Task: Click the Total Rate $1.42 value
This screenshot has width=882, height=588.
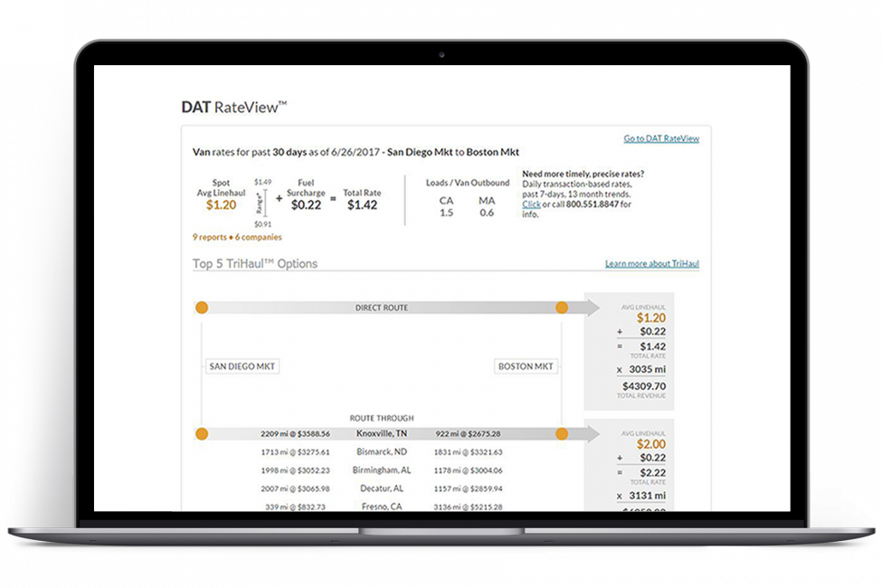Action: (362, 204)
